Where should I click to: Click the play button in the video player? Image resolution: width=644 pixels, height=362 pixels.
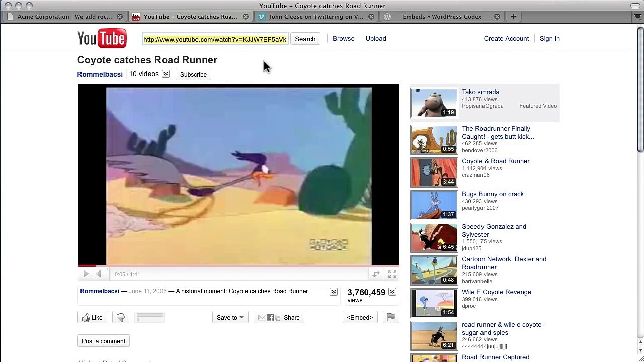click(x=86, y=274)
